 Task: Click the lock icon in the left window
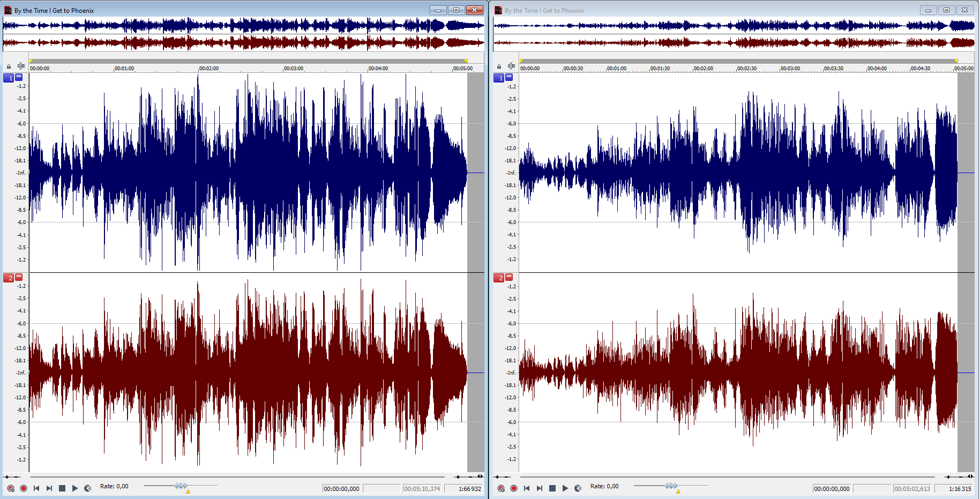tap(9, 67)
